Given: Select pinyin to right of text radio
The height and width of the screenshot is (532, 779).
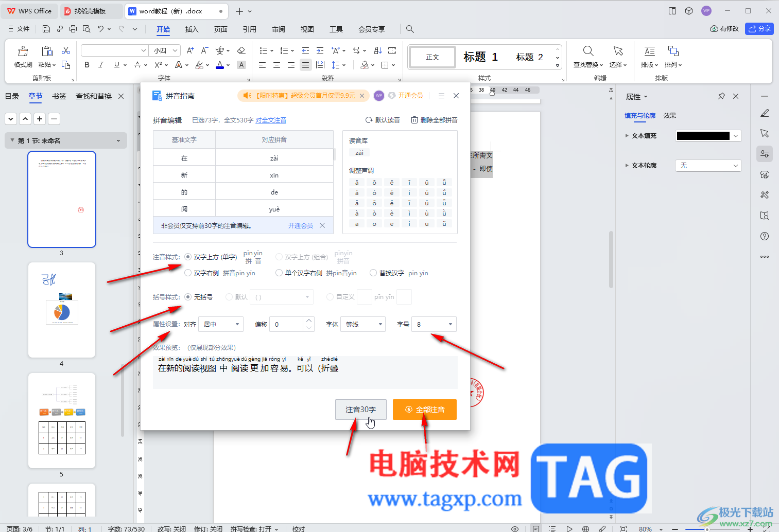Looking at the screenshot, I should click(188, 273).
